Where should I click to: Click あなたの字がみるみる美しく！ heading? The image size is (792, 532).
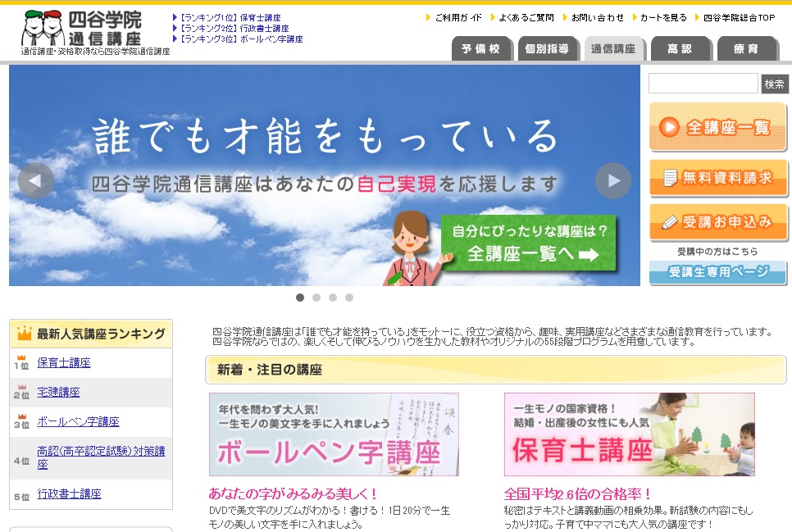coord(294,493)
